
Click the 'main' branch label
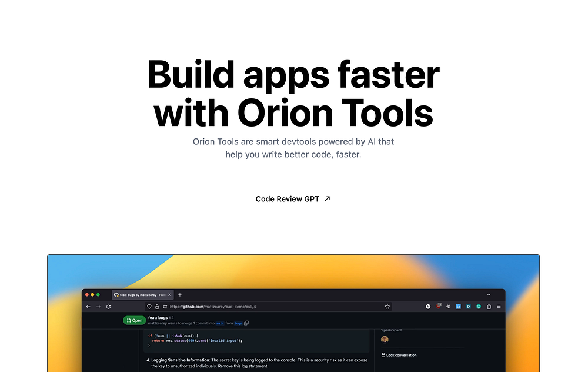(x=220, y=323)
